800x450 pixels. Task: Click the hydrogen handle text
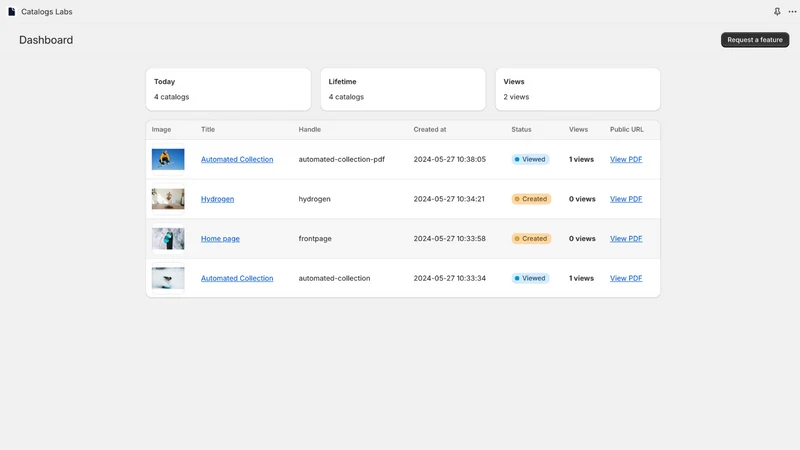tap(314, 199)
